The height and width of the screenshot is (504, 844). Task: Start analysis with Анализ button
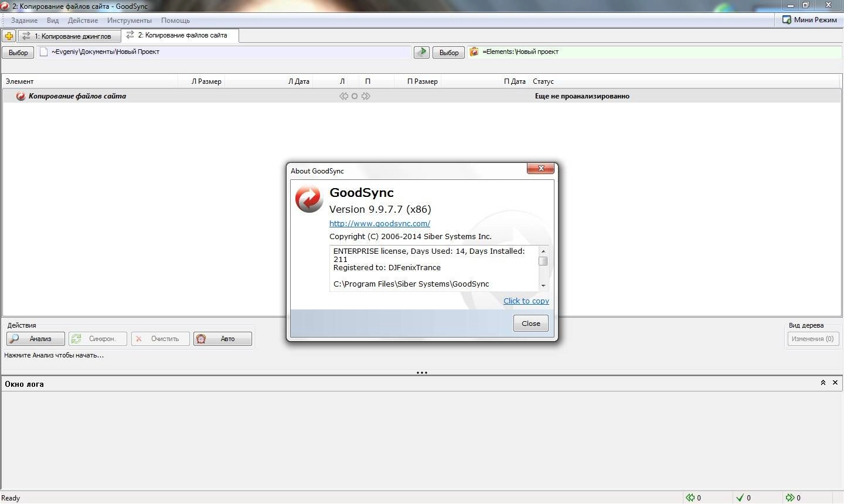(x=36, y=339)
